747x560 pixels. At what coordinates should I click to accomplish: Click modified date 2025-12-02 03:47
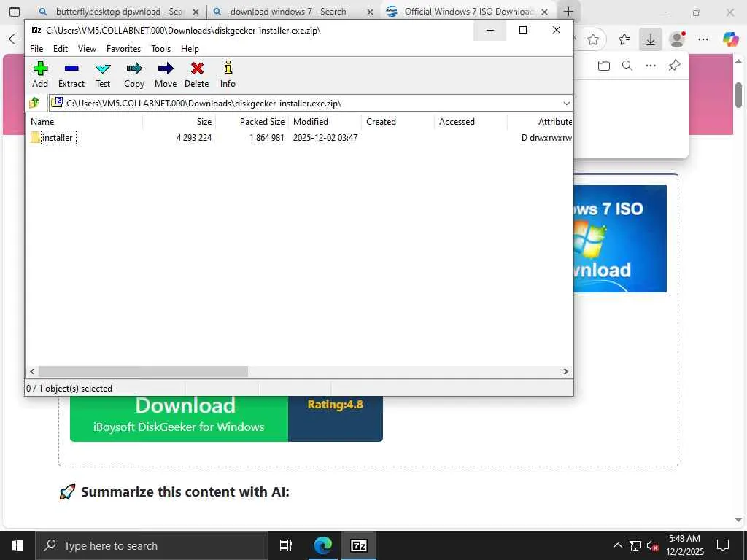[325, 138]
